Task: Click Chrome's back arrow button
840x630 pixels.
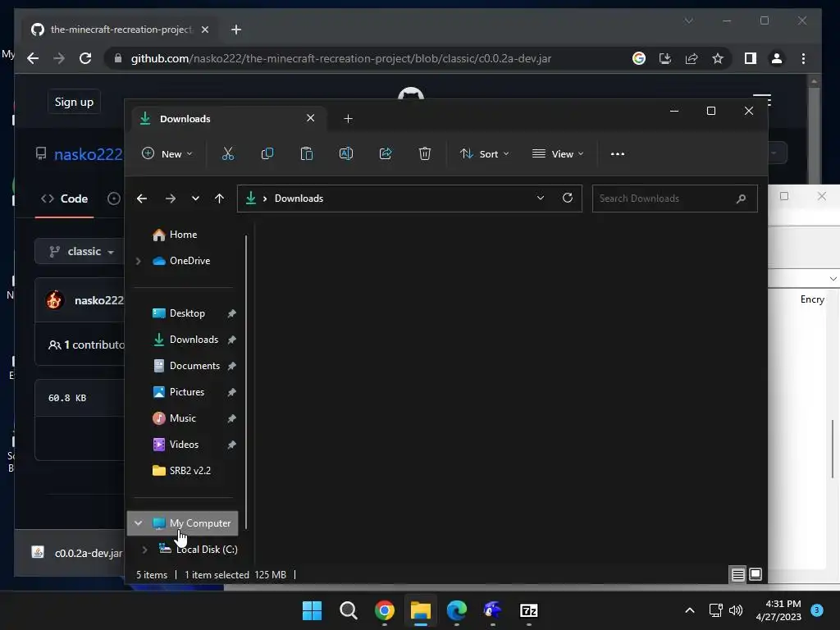Action: (x=33, y=58)
